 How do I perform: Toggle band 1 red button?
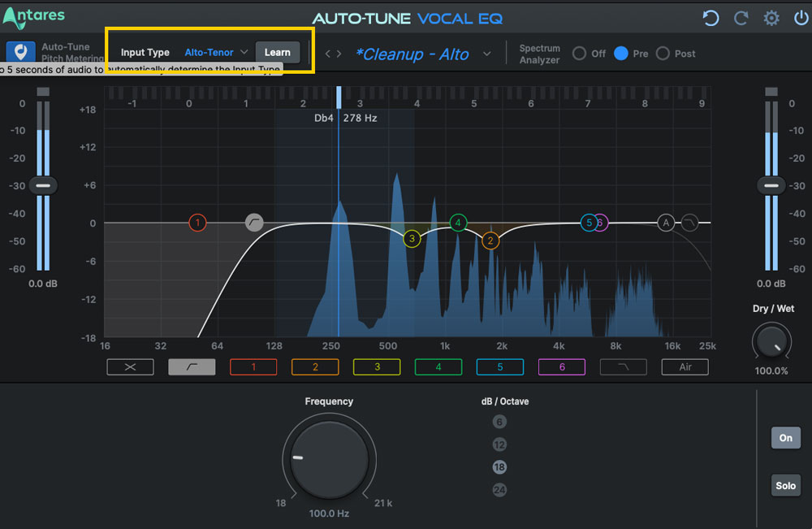pyautogui.click(x=253, y=366)
